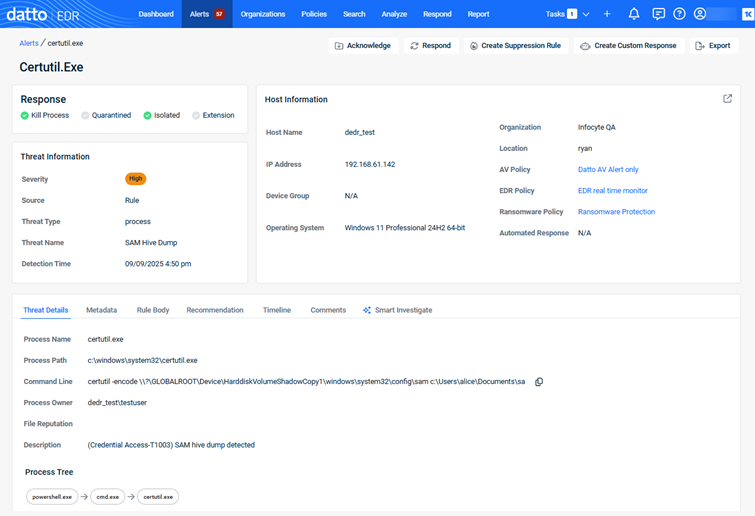Open the Ransomware Protection policy link
755x516 pixels.
click(x=616, y=212)
